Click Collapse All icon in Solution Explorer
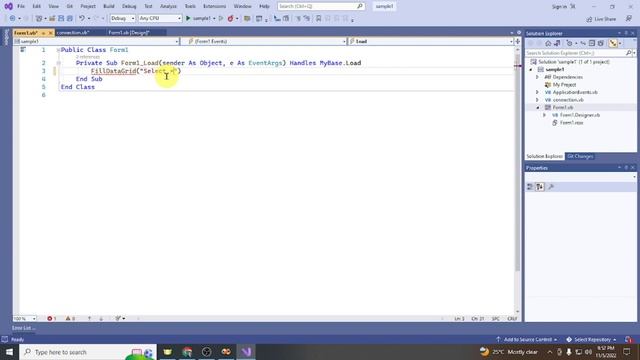Screen dimensions: 640x360 point(592,43)
